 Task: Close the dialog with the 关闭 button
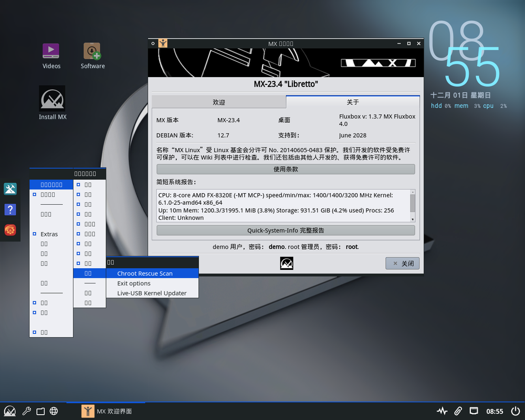tap(402, 264)
